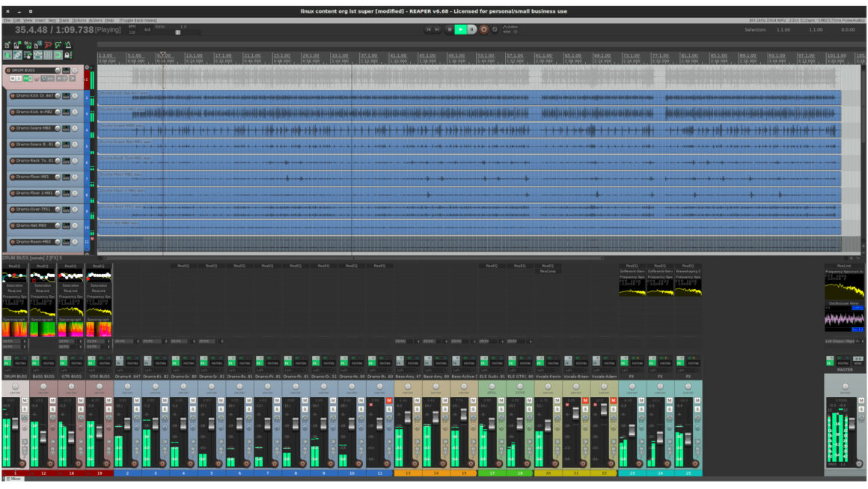Open the Options menu
The width and height of the screenshot is (868, 489).
(79, 20)
